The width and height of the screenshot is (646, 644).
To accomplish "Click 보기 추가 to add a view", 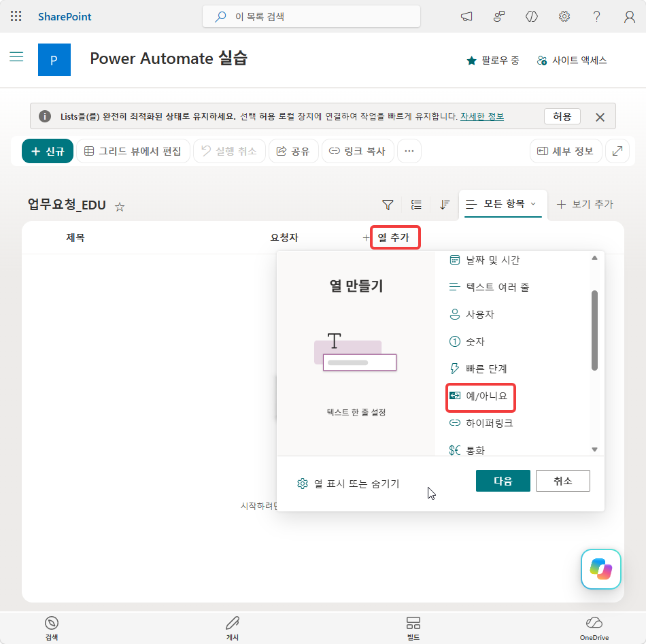I will pyautogui.click(x=585, y=204).
